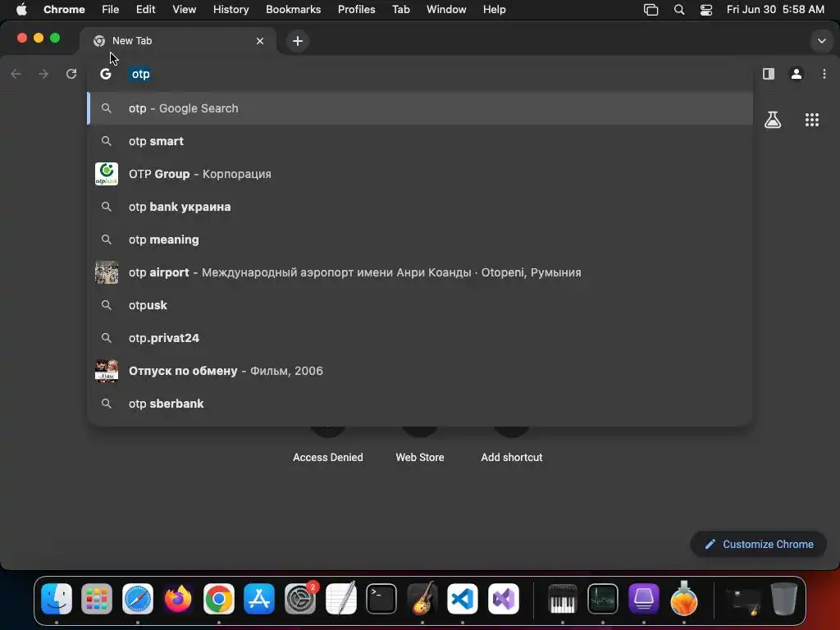840x630 pixels.
Task: Open TextEdit from the Dock
Action: point(340,598)
